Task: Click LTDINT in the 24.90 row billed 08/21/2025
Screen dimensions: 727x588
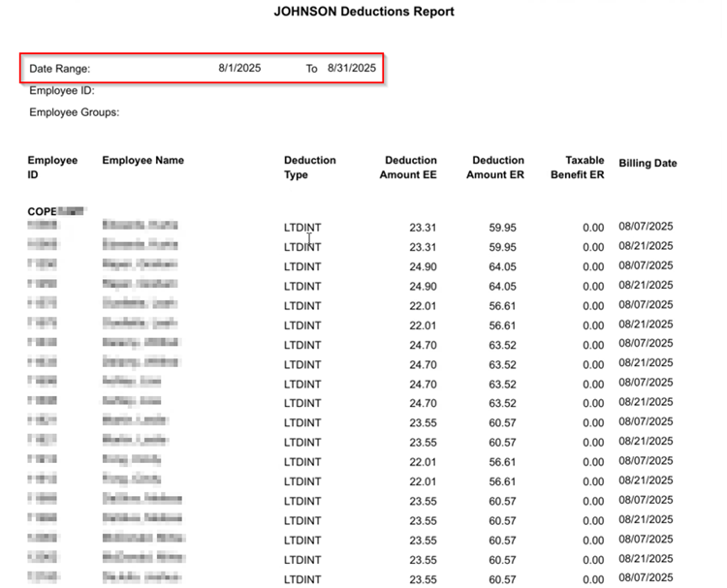Action: pos(302,287)
